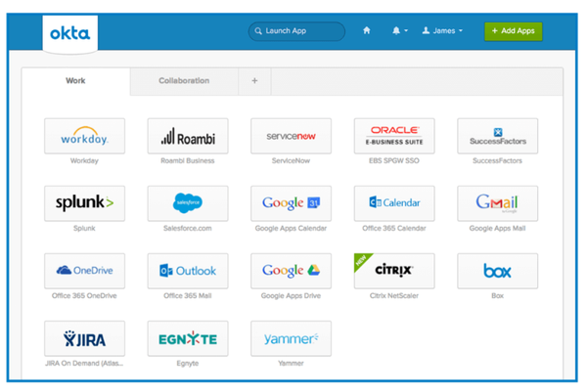Image resolution: width=587 pixels, height=392 pixels.
Task: Click the Salesforce.com label
Action: pyautogui.click(x=188, y=228)
